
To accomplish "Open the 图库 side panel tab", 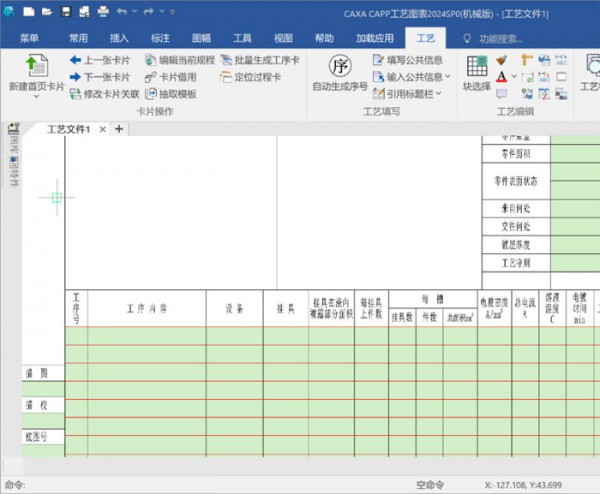I will pos(14,145).
